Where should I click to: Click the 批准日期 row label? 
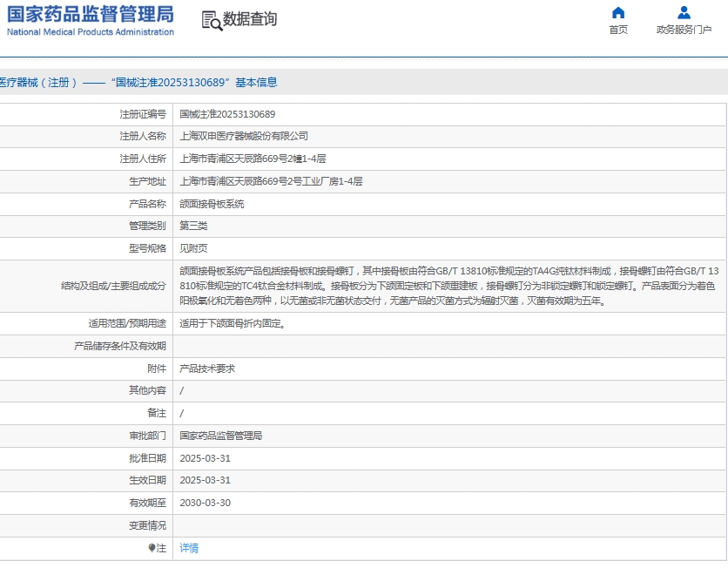click(148, 458)
